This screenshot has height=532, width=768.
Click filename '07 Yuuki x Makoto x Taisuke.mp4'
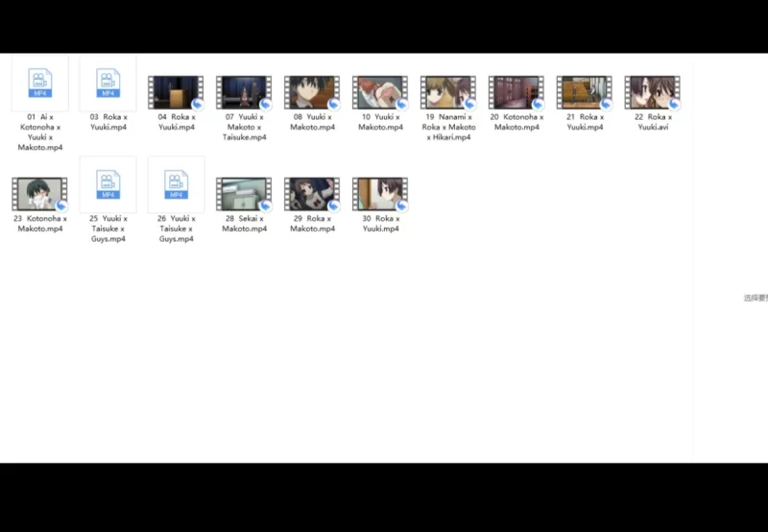244,128
